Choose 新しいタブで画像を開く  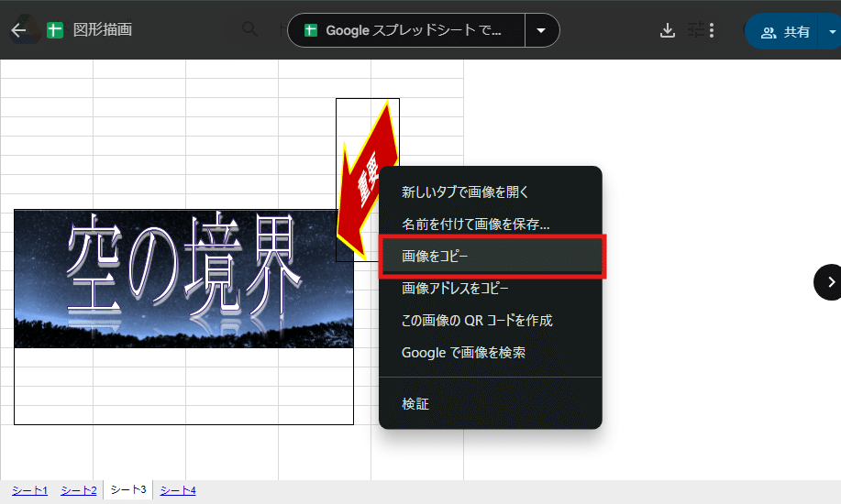491,192
